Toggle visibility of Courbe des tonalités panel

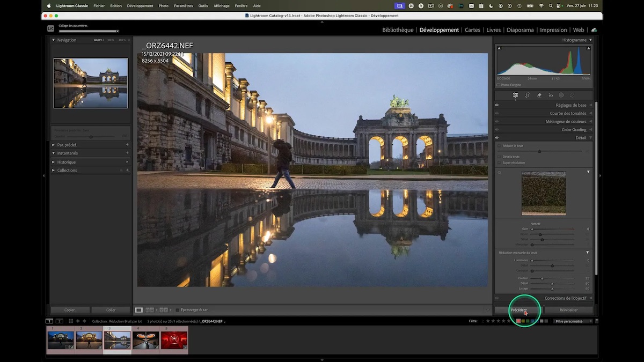pyautogui.click(x=497, y=113)
